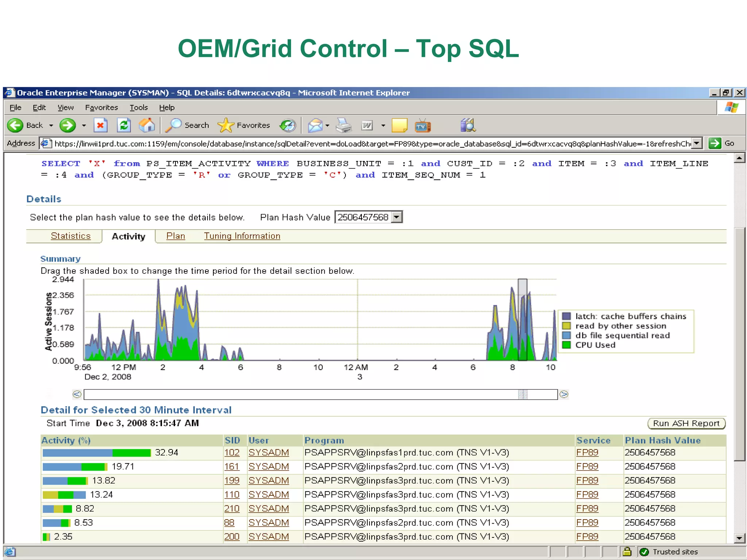Open the Research books icon
This screenshot has width=747, height=560.
tap(468, 125)
